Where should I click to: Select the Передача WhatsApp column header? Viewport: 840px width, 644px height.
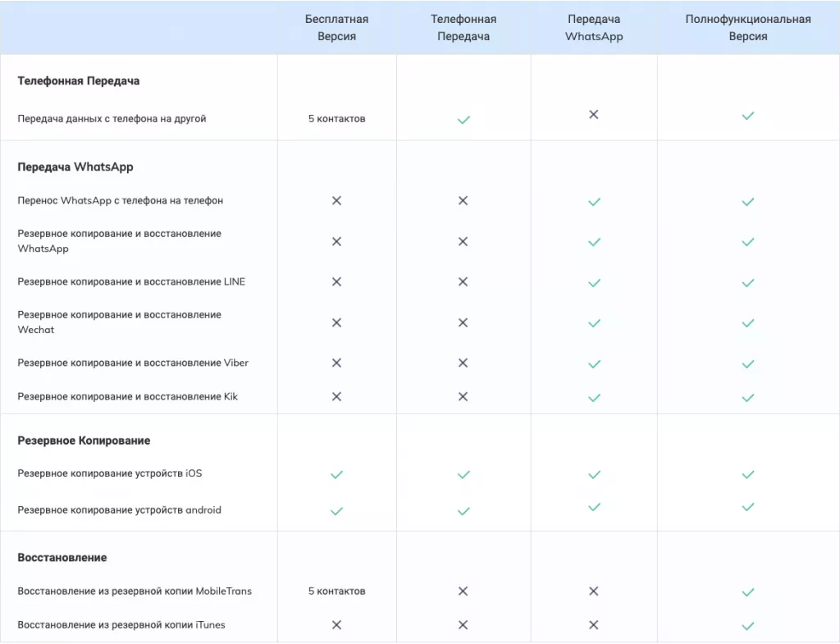pyautogui.click(x=594, y=28)
